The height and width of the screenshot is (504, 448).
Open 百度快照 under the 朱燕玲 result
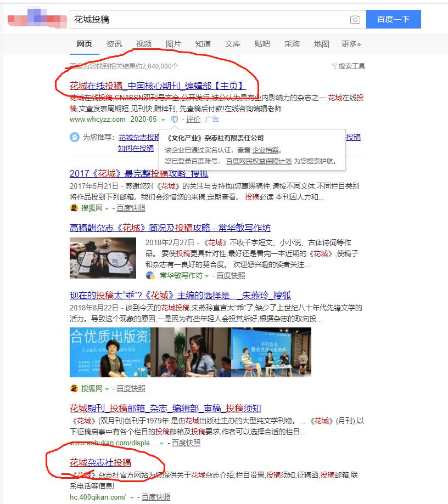point(131,389)
